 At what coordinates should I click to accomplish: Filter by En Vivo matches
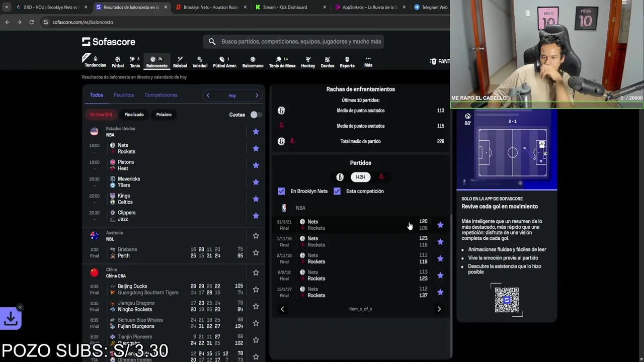[101, 115]
